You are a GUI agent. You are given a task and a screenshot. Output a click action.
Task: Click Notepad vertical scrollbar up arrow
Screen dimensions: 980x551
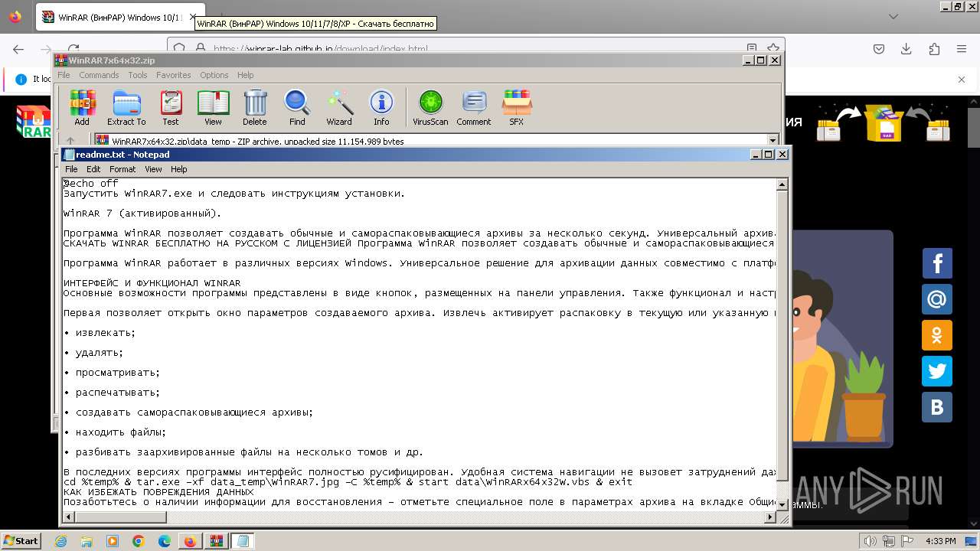point(782,184)
